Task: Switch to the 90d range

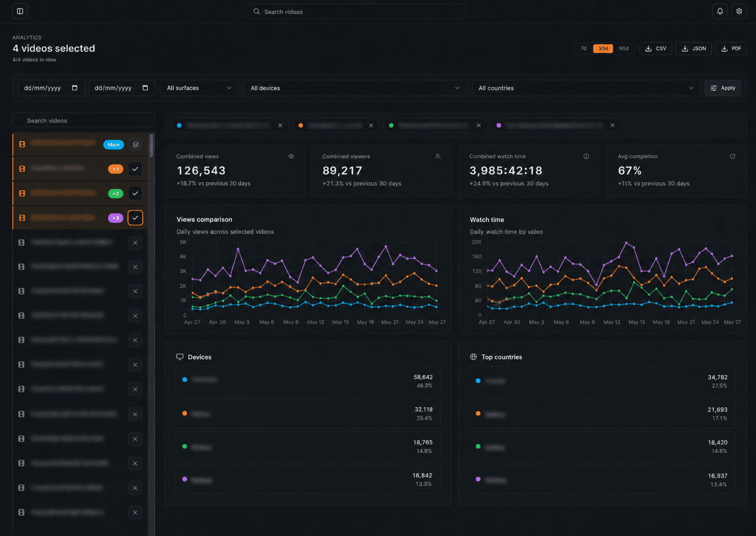Action: click(x=624, y=49)
